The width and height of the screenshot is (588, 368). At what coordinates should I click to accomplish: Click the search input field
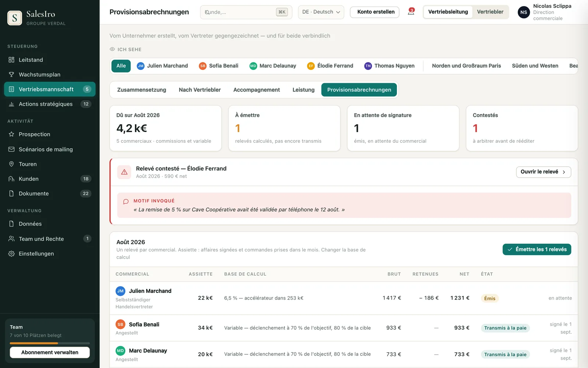[246, 12]
